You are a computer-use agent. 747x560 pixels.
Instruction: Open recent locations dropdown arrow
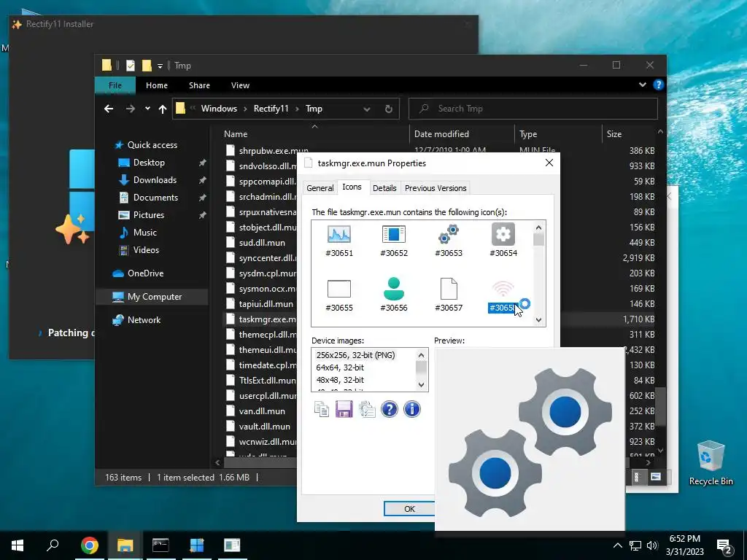click(147, 109)
